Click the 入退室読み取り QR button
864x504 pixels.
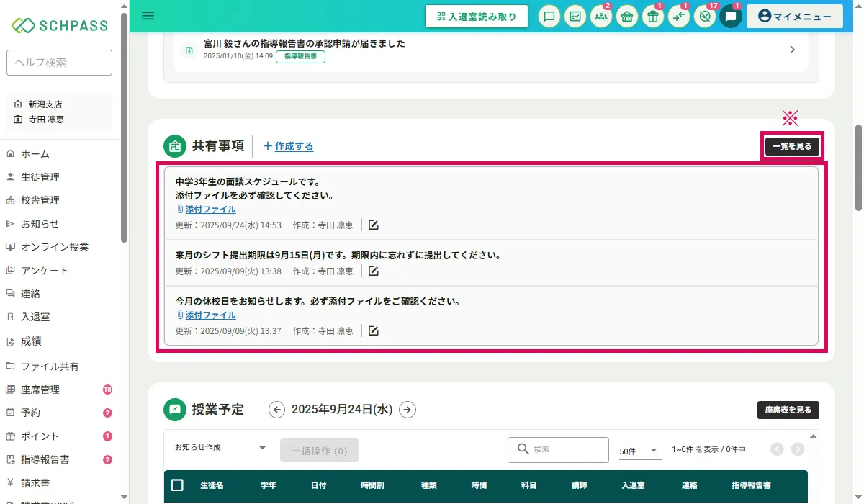pos(476,17)
